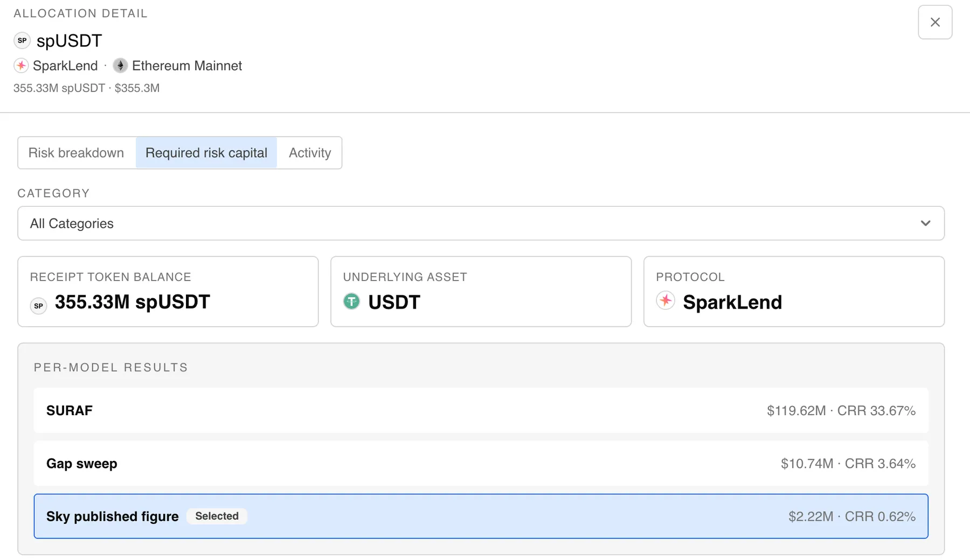Click the '$119.62M · CRR 33.67%' value
970x560 pixels.
pyautogui.click(x=841, y=411)
